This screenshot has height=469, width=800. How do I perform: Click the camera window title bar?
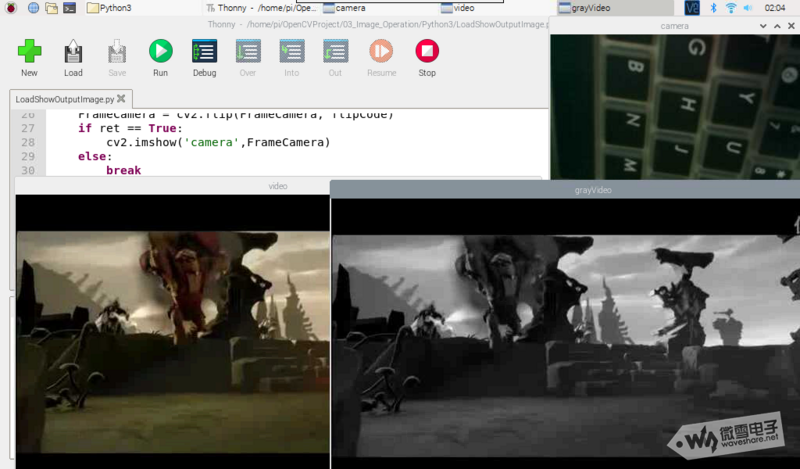point(674,26)
